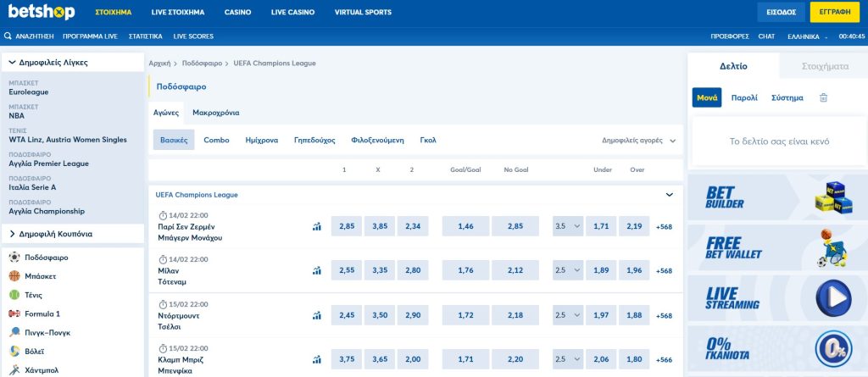Open 2.5 goals dropdown for Κλαμπ Μπριζ match

point(567,359)
